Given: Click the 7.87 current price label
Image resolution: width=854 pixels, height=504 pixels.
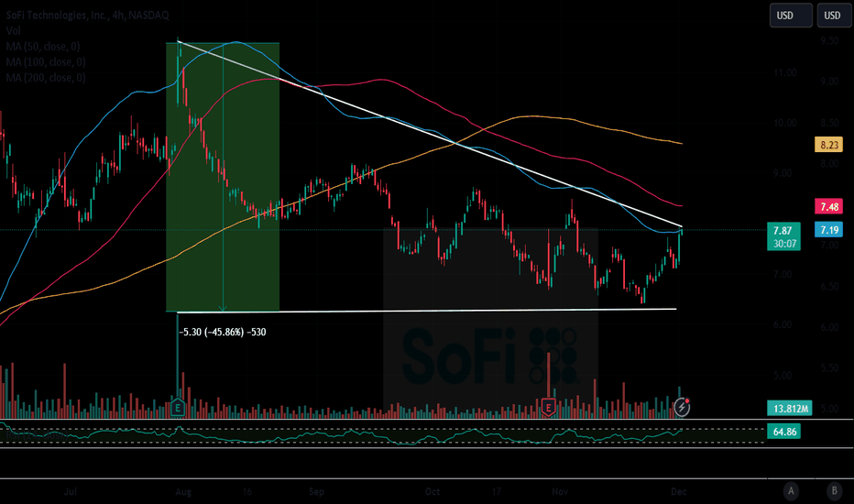Looking at the screenshot, I should tap(783, 236).
